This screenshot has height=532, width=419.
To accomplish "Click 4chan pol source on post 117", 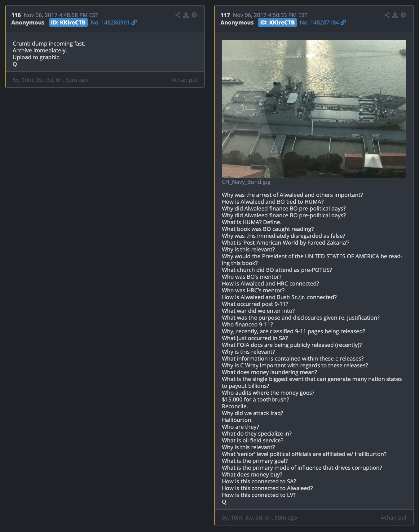I will [x=393, y=518].
